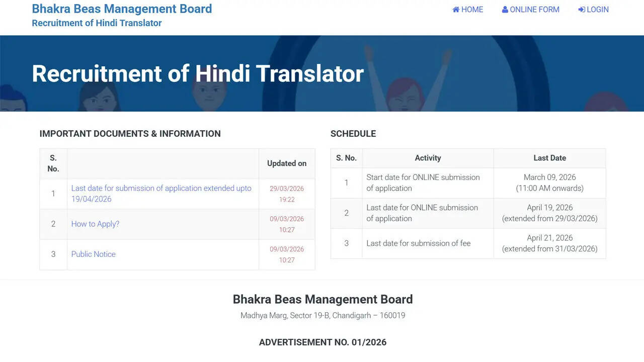
Task: Open the LOGIN page from the navbar
Action: click(597, 10)
